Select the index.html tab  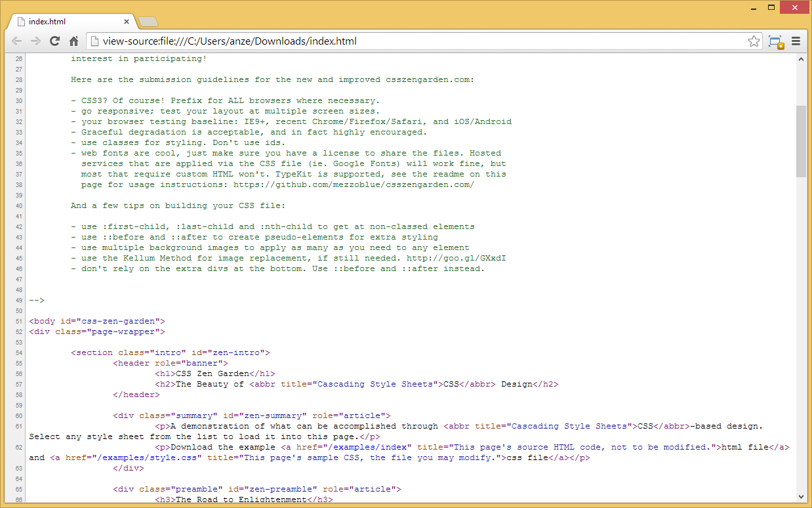coord(71,22)
